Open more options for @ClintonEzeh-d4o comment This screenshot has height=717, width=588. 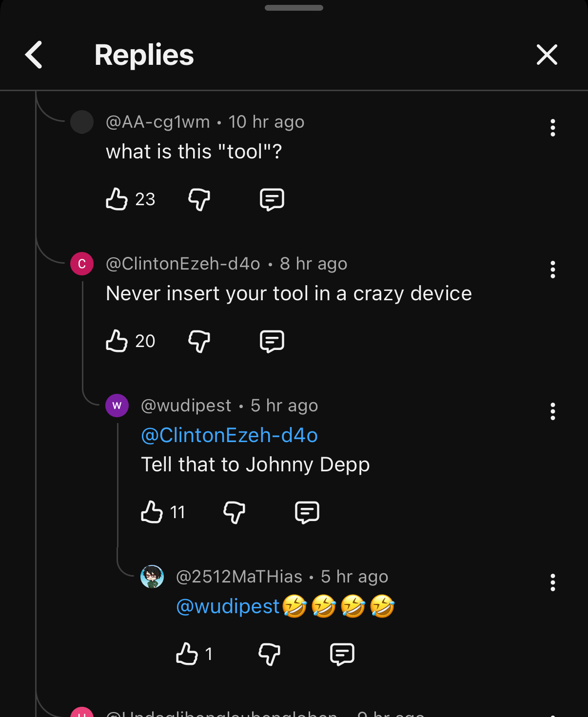[x=552, y=270]
